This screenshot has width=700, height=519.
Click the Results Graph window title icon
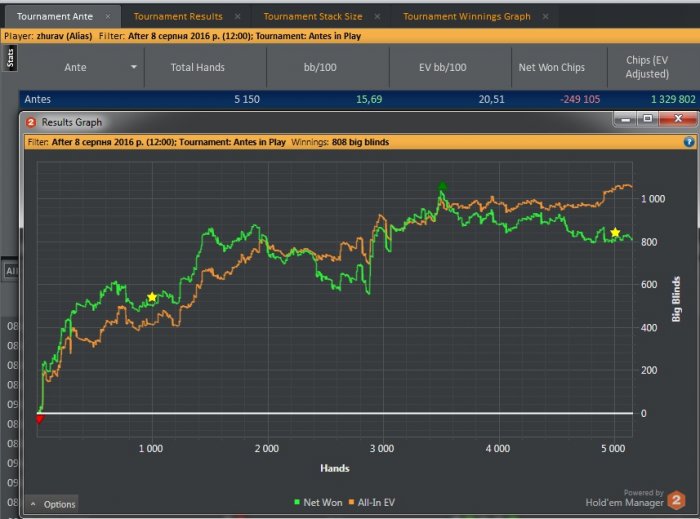pyautogui.click(x=31, y=122)
